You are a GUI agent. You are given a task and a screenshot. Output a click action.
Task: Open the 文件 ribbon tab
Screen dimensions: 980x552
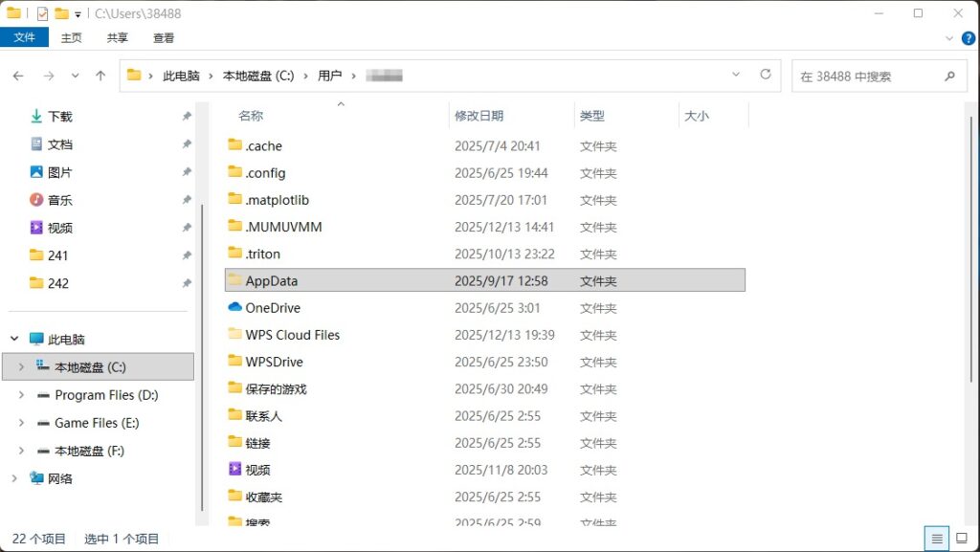pos(24,37)
